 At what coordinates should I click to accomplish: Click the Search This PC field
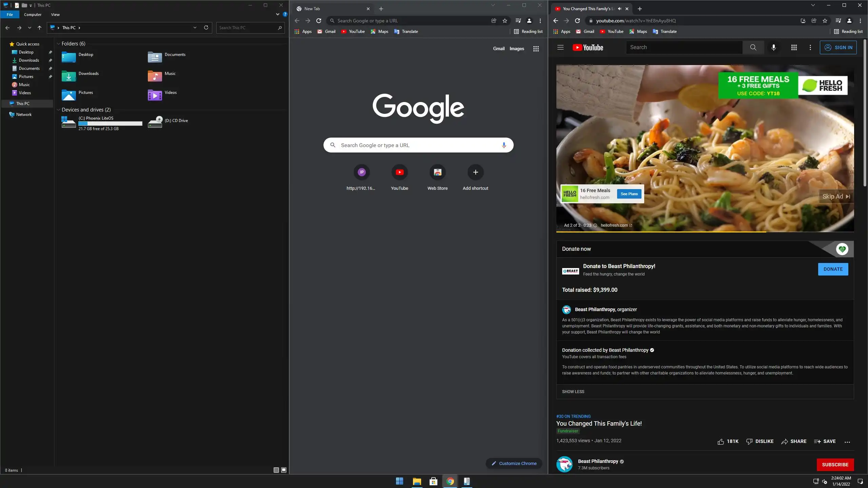coord(248,28)
